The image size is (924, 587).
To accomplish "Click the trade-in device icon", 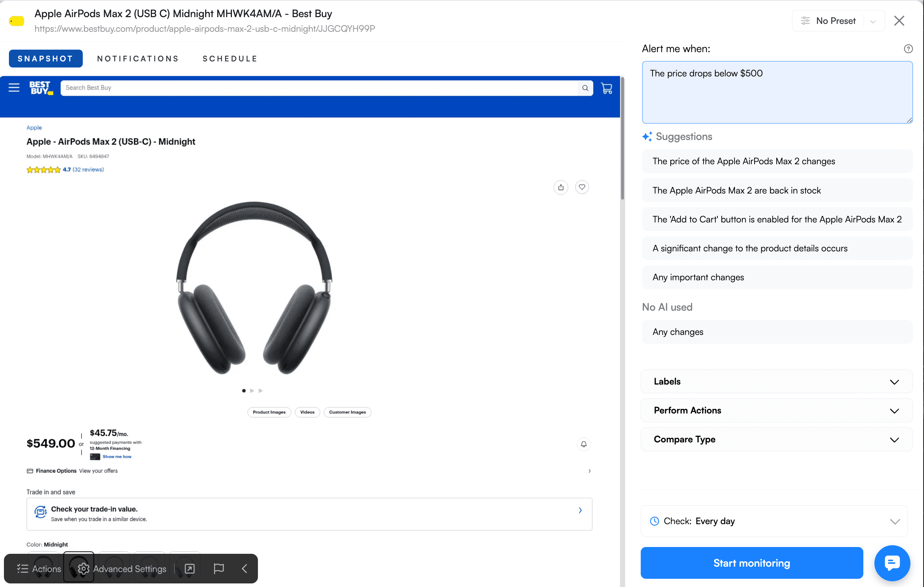I will tap(40, 512).
